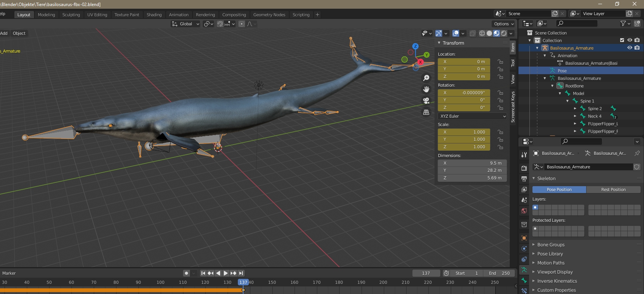Open the XYZ Euler rotation dropdown
This screenshot has width=644, height=294.
pyautogui.click(x=472, y=116)
